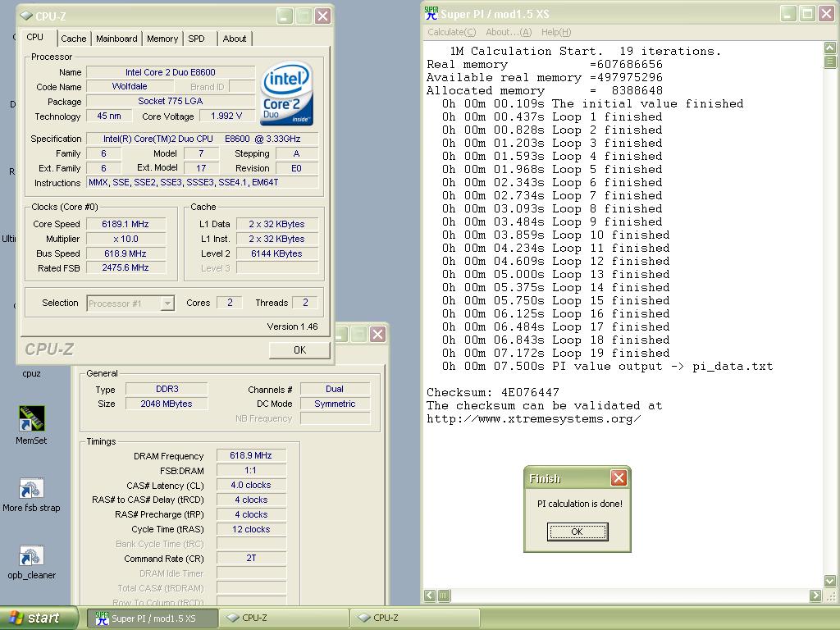Image resolution: width=840 pixels, height=630 pixels.
Task: Click the Super PI scroll up arrow
Action: (x=829, y=48)
